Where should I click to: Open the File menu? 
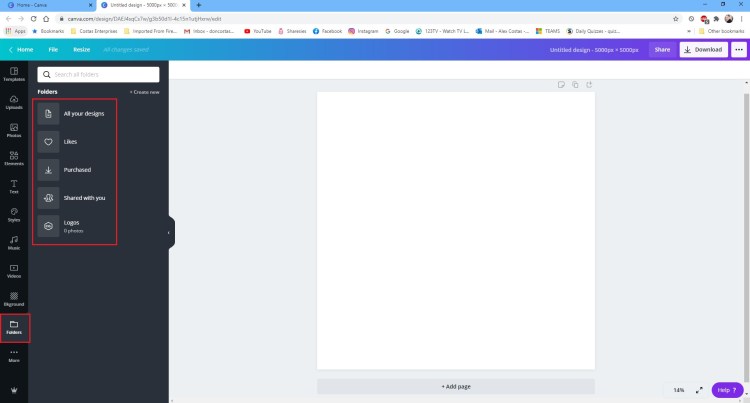coord(53,49)
